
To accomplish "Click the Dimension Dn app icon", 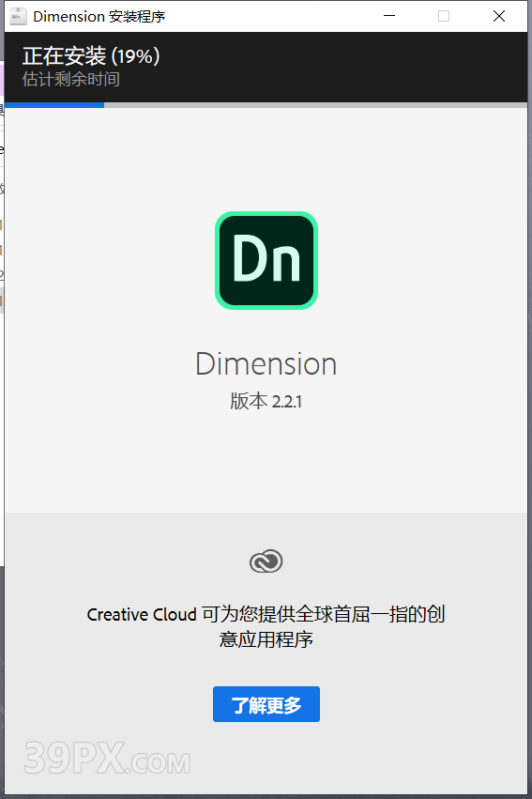I will coord(266,260).
